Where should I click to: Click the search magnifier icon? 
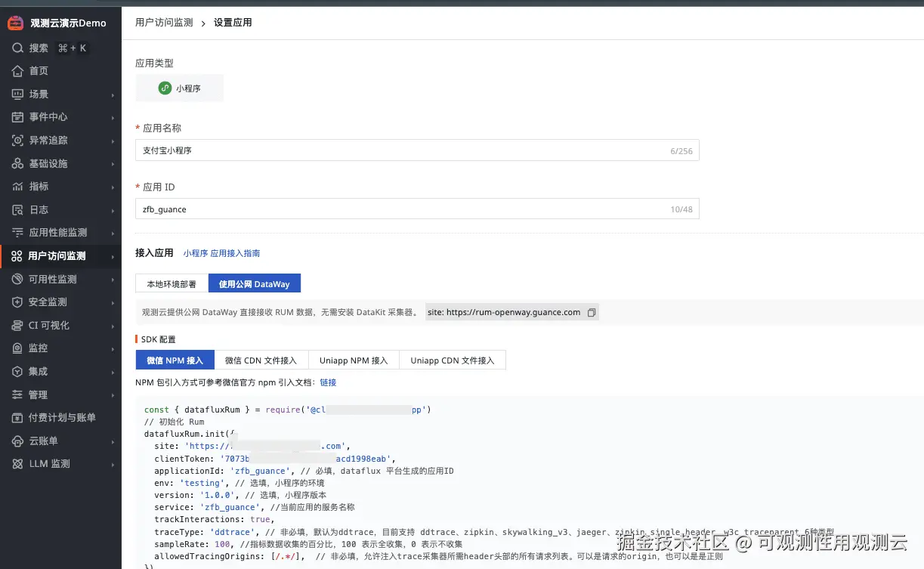[17, 48]
